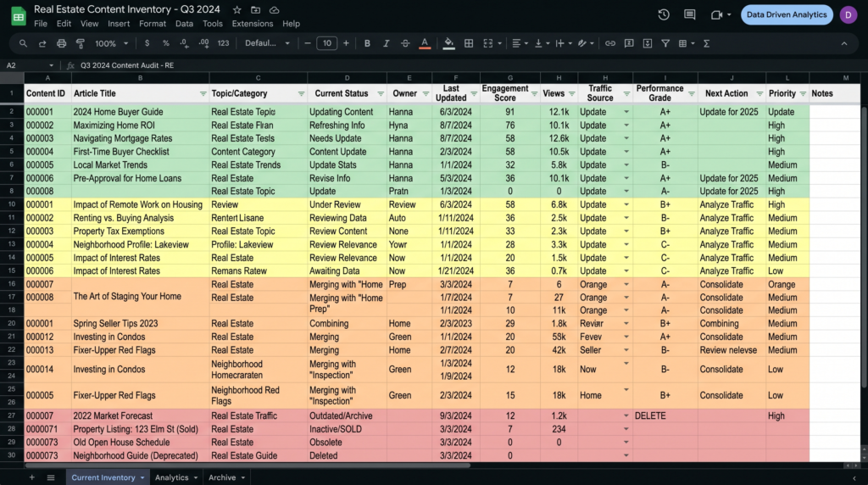Open the account avatar D

point(848,15)
